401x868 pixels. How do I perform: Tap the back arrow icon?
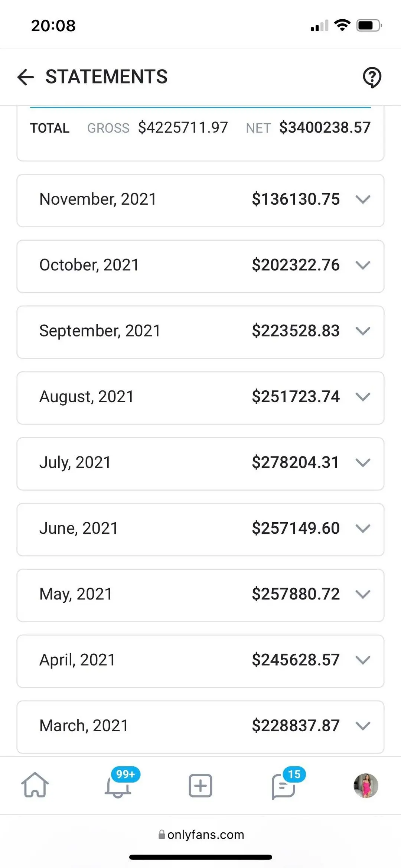click(x=26, y=77)
